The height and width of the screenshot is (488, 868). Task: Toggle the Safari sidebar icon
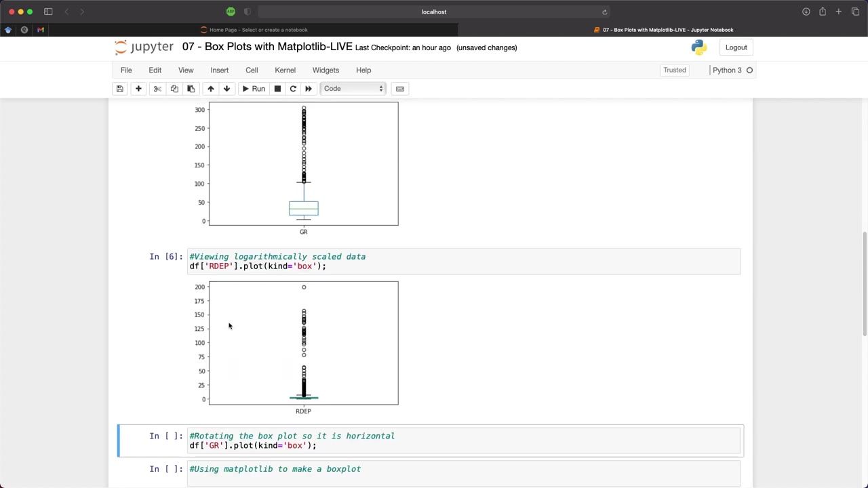48,12
